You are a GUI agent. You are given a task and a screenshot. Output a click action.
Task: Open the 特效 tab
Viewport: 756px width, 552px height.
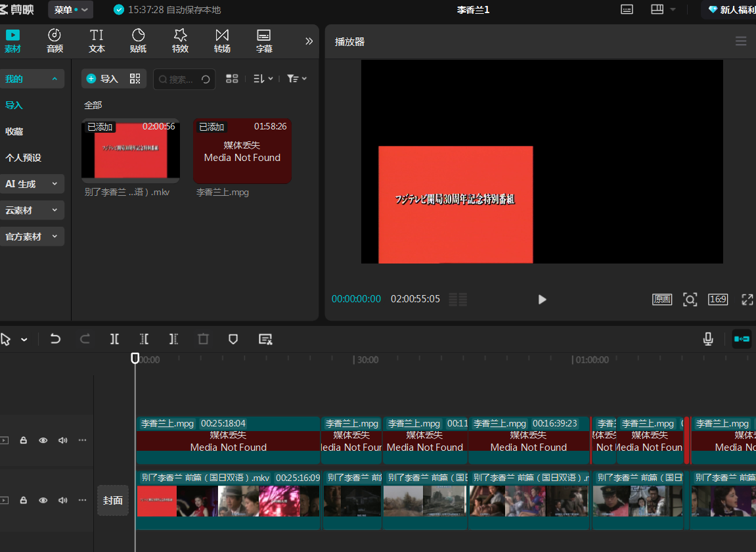[x=180, y=41]
